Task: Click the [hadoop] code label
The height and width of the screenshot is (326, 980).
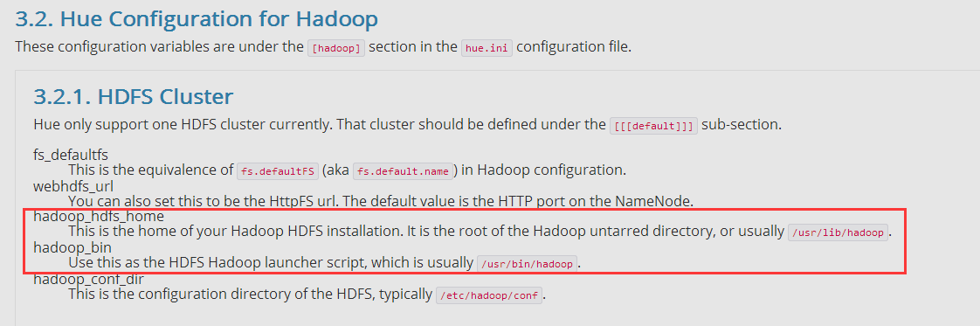Action: (336, 49)
